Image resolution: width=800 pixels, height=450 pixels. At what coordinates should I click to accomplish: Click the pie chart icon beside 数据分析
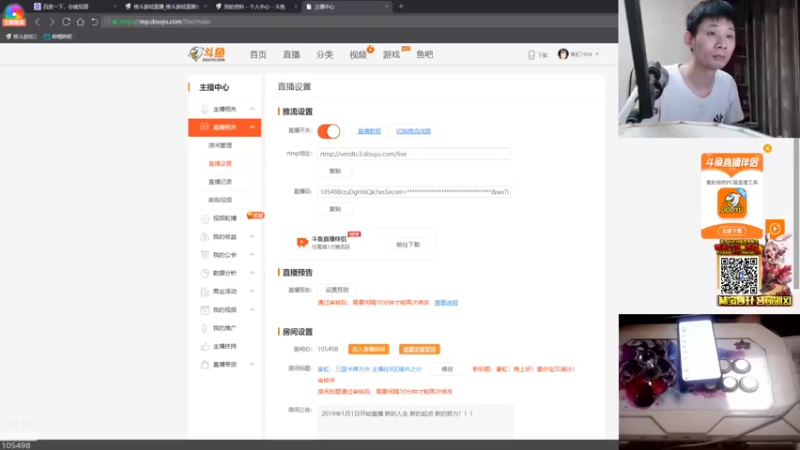[204, 273]
